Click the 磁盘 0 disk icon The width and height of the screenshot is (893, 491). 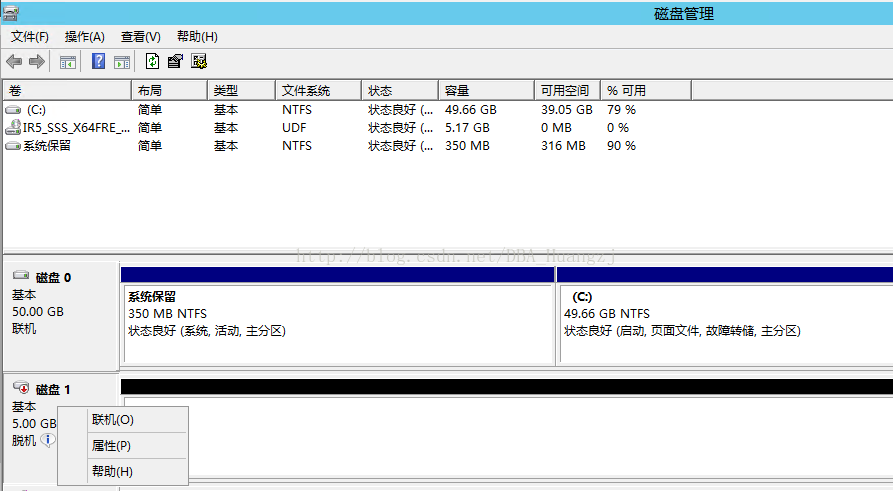point(21,276)
